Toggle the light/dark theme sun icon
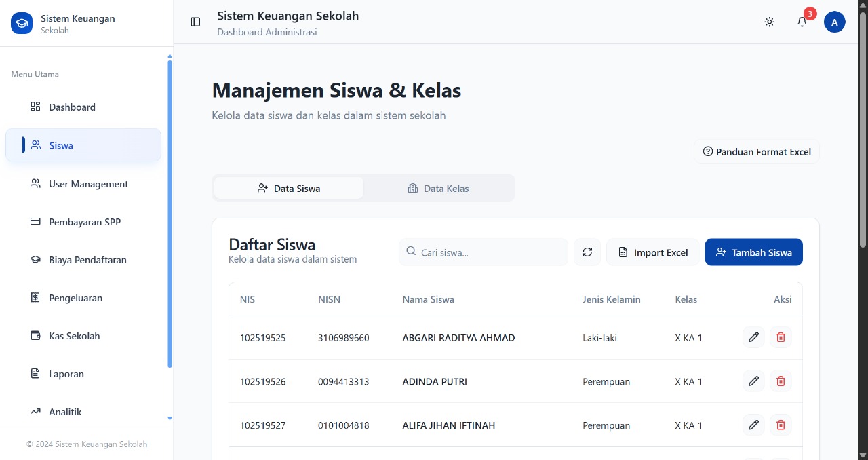The height and width of the screenshot is (460, 868). click(770, 22)
